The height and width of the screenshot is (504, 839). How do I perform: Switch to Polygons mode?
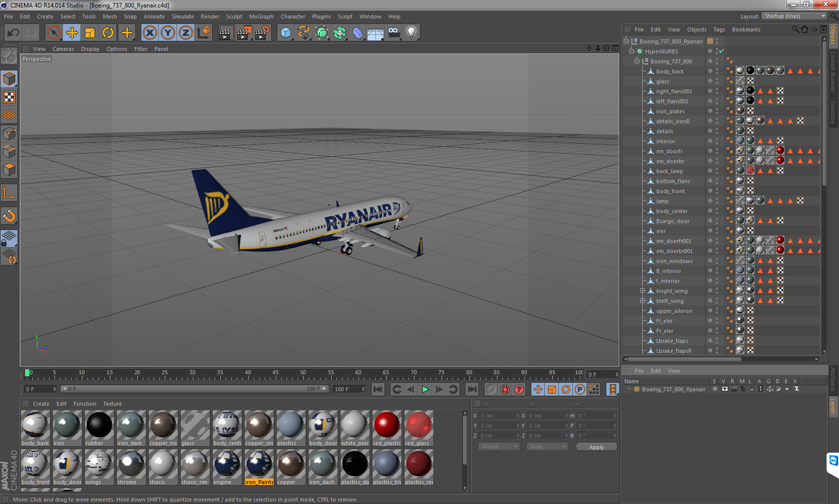tap(9, 169)
